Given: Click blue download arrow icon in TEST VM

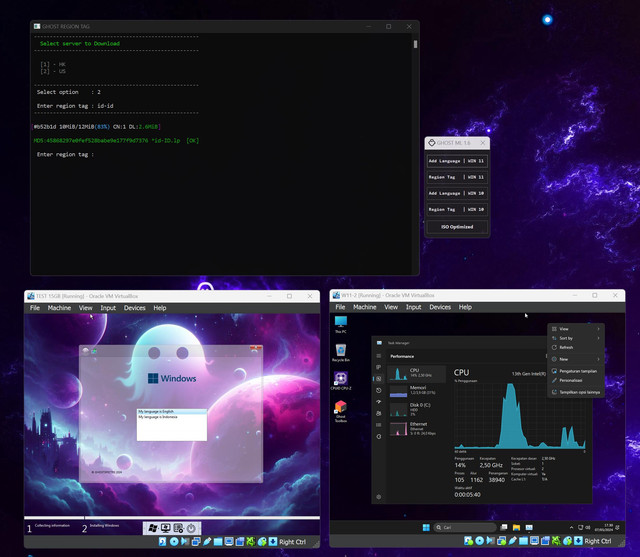Looking at the screenshot, I should (x=273, y=541).
